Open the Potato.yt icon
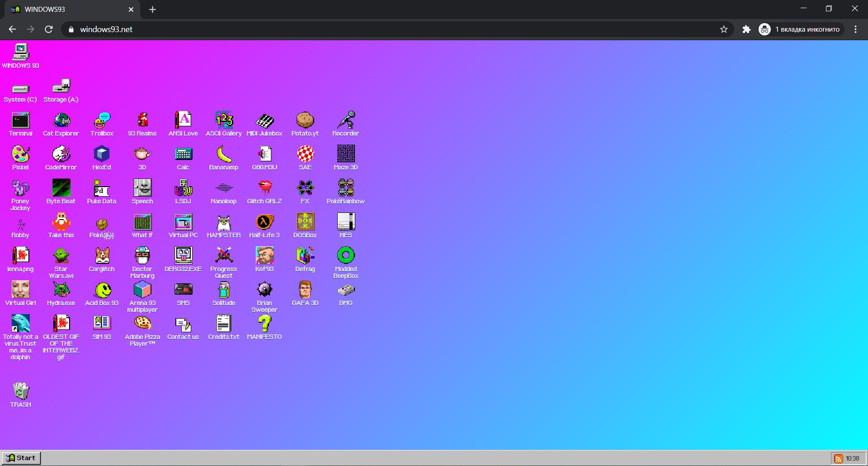Screen dimensions: 868x466 point(305,124)
